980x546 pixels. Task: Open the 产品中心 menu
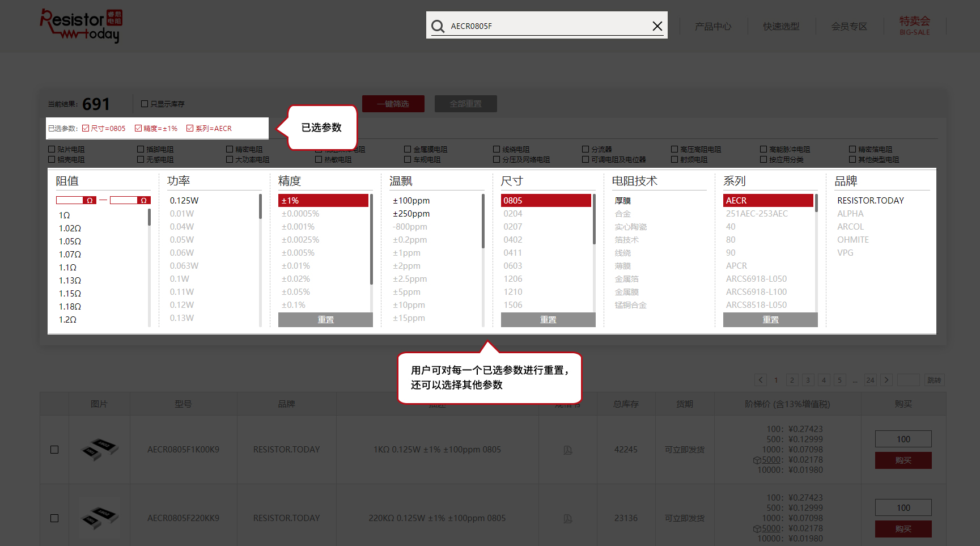(x=713, y=27)
